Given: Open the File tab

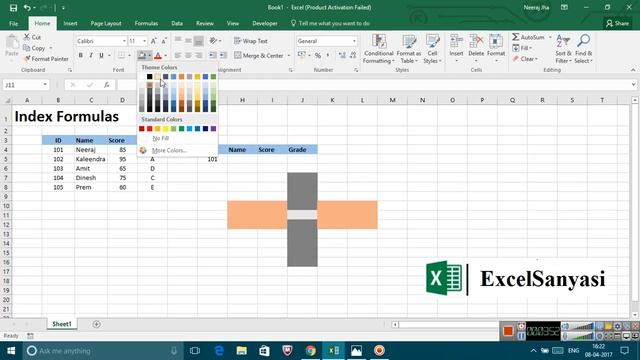Looking at the screenshot, I should pos(13,24).
